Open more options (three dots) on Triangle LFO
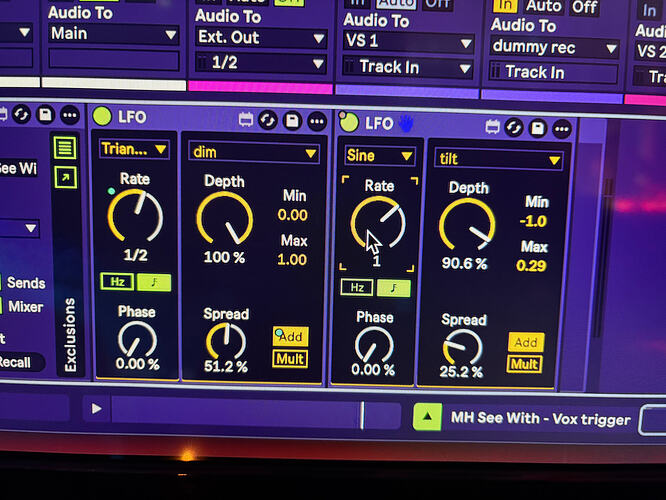Image resolution: width=666 pixels, height=500 pixels. [x=317, y=122]
